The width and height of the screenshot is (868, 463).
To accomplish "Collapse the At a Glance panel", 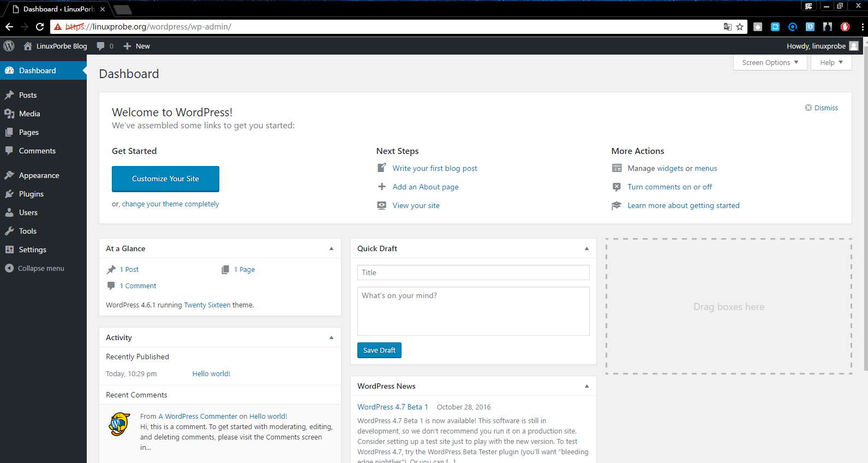I will pos(331,248).
